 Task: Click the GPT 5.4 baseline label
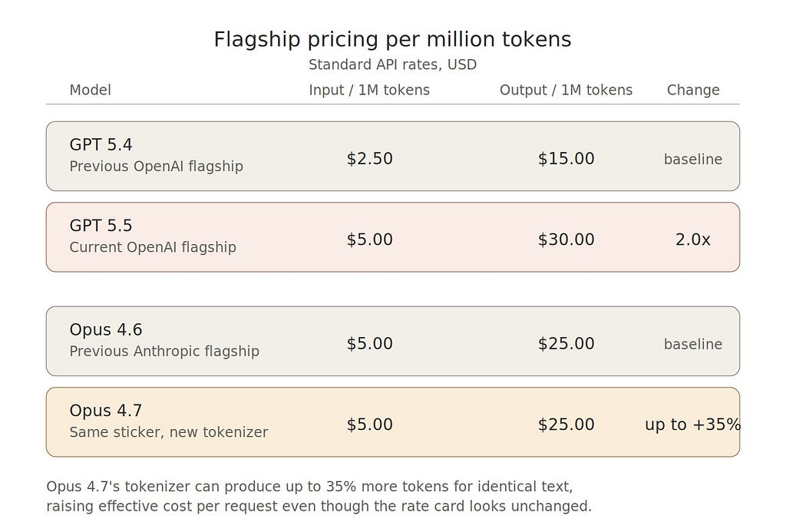point(693,159)
